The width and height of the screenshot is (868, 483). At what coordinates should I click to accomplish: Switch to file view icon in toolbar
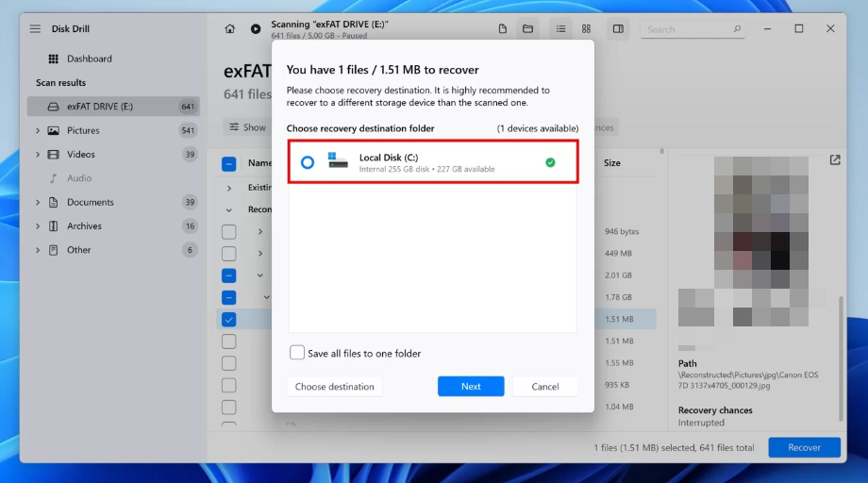pyautogui.click(x=503, y=28)
